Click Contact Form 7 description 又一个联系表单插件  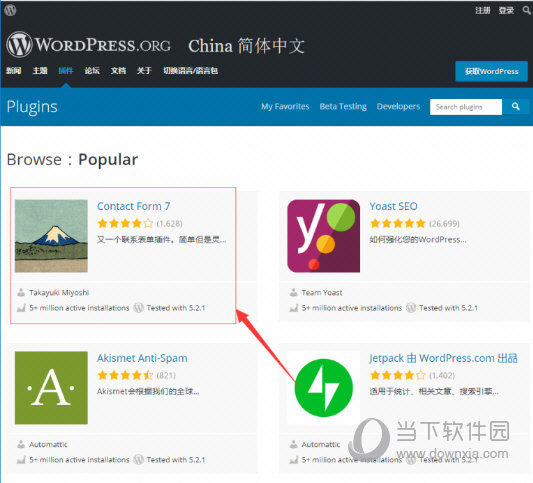(x=162, y=240)
